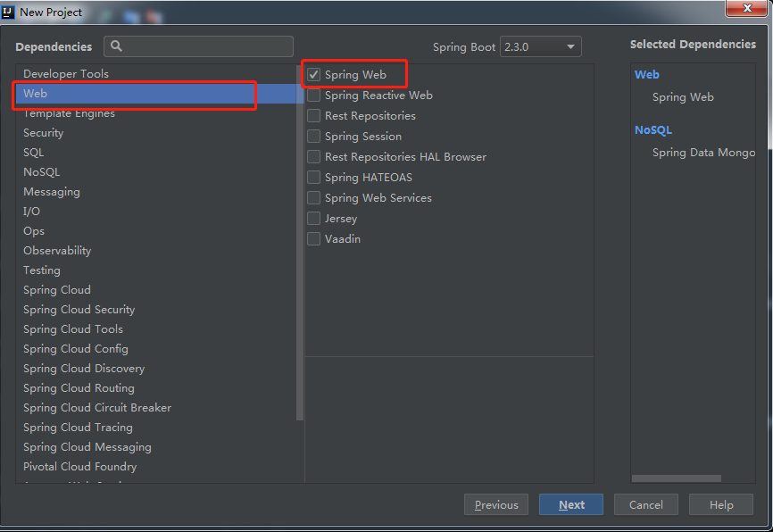Close the New Project dialog
This screenshot has width=773, height=532.
746,8
